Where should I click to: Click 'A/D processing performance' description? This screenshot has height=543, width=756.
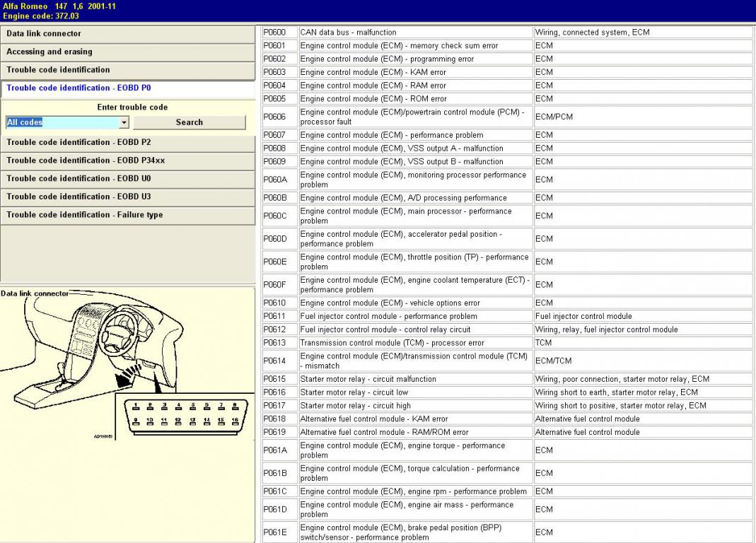click(x=415, y=198)
